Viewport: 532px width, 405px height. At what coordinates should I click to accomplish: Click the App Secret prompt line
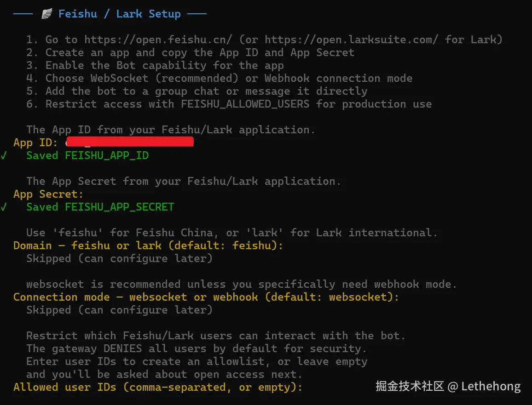click(48, 194)
